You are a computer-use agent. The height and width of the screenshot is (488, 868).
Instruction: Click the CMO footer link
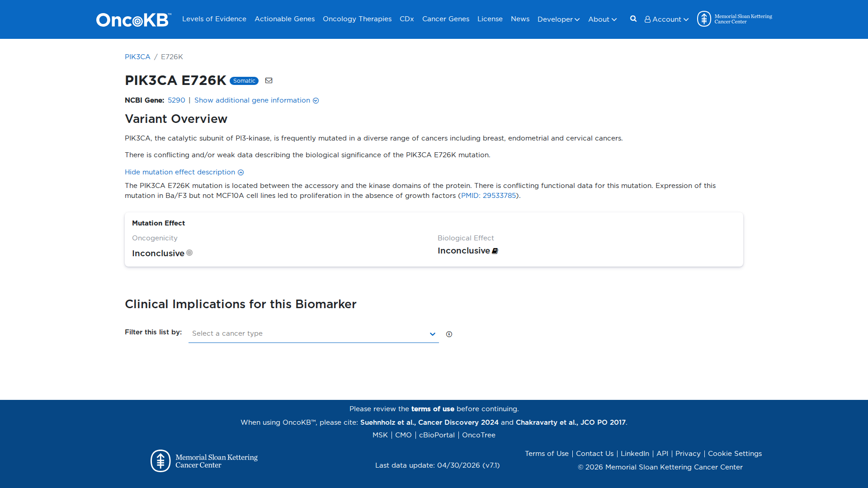pyautogui.click(x=403, y=435)
